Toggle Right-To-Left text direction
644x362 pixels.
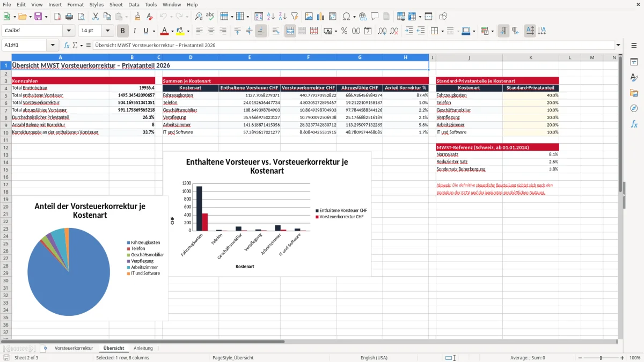tap(515, 31)
